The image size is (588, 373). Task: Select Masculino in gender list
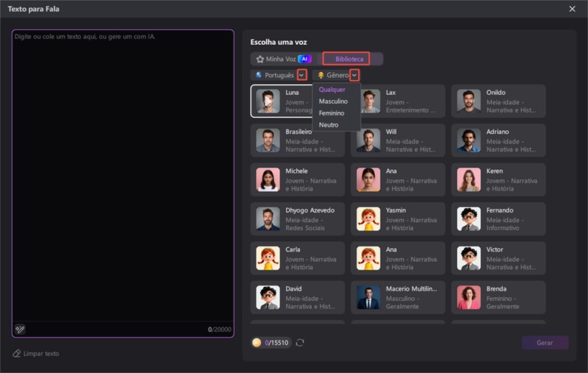coord(333,102)
